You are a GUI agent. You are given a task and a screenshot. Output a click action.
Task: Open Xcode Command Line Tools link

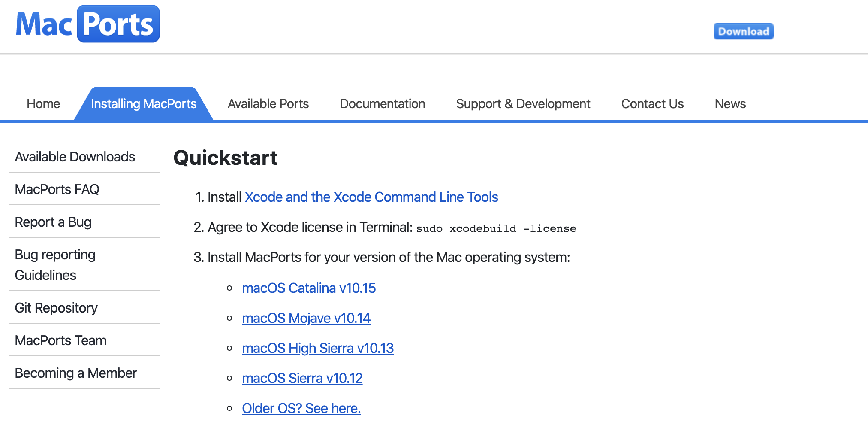tap(371, 197)
